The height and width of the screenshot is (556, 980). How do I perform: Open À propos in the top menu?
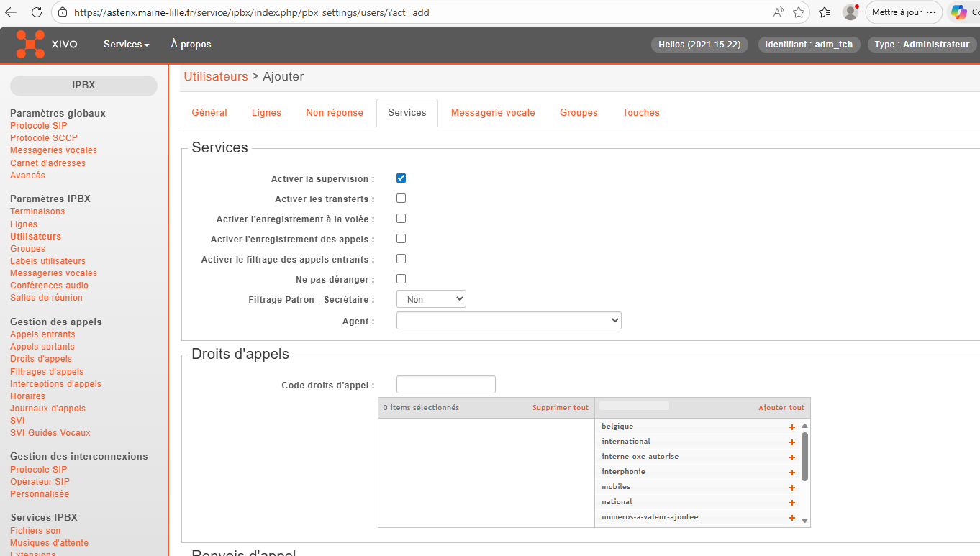pos(191,44)
